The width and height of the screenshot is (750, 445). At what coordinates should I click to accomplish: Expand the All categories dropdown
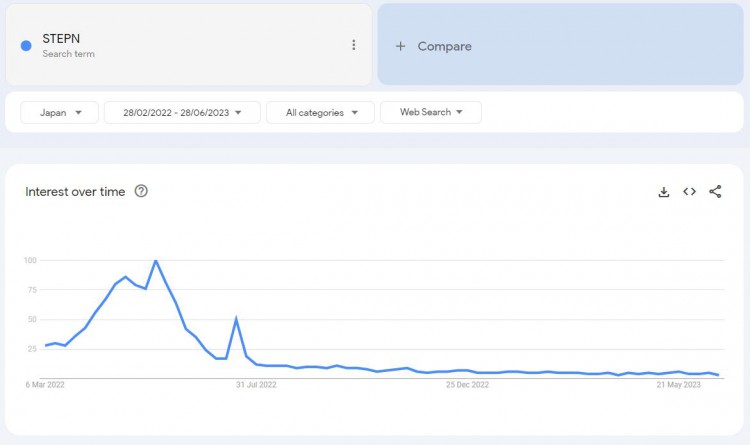320,113
